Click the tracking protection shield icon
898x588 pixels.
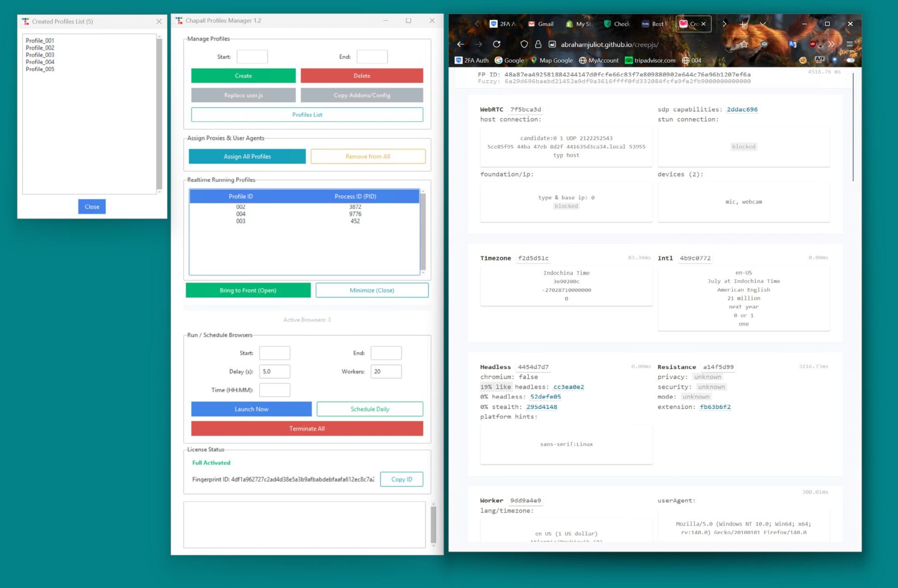(524, 44)
